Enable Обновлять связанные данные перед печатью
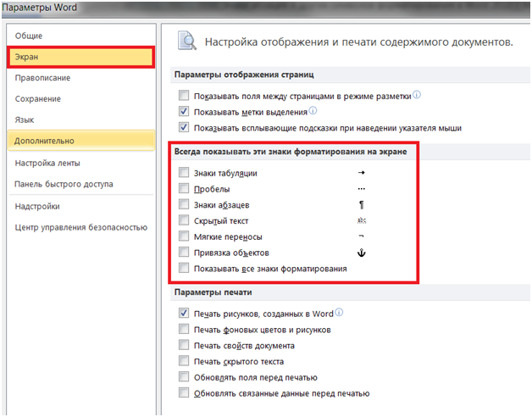The height and width of the screenshot is (417, 532). [184, 392]
